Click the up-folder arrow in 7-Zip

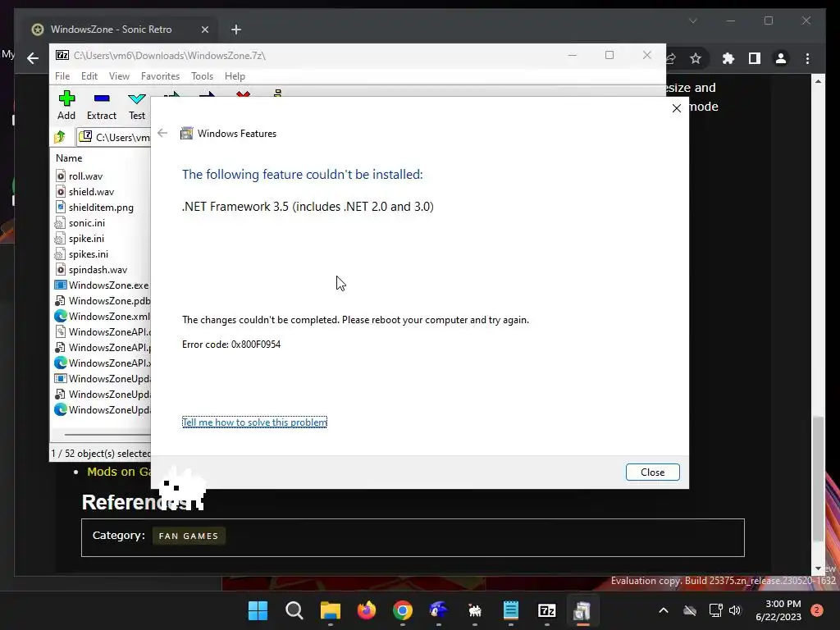pos(60,137)
